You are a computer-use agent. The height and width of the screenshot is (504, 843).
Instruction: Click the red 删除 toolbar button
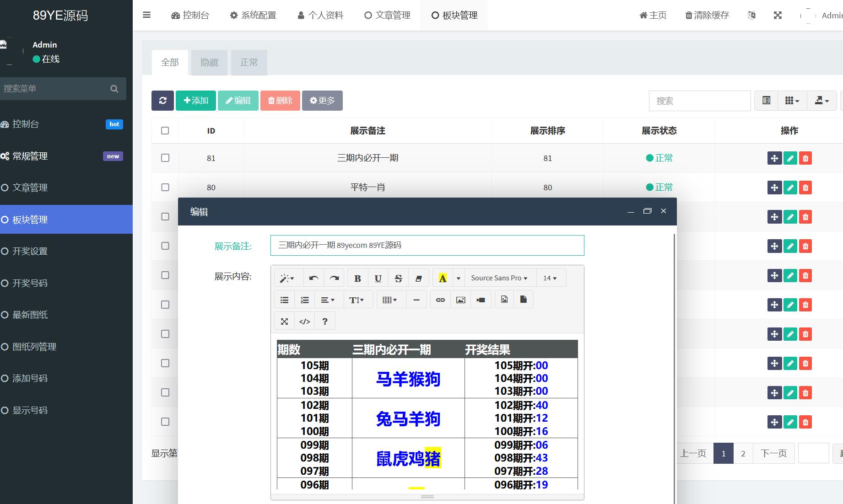click(x=280, y=101)
